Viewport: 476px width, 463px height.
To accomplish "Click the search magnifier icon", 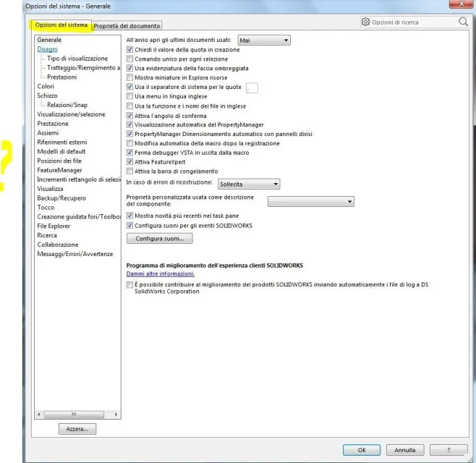I will 463,22.
